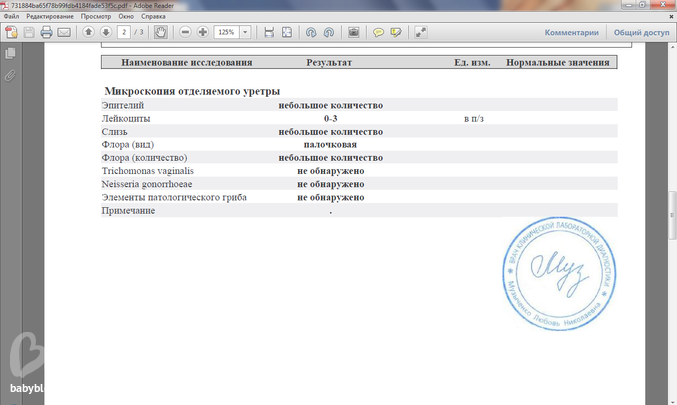
Task: Zoom in with the plus button
Action: tap(203, 32)
